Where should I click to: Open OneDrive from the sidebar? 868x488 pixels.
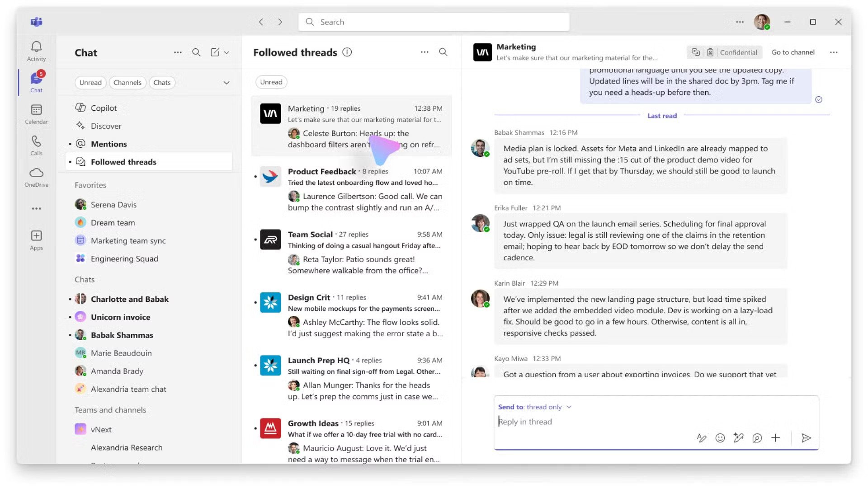click(x=36, y=176)
